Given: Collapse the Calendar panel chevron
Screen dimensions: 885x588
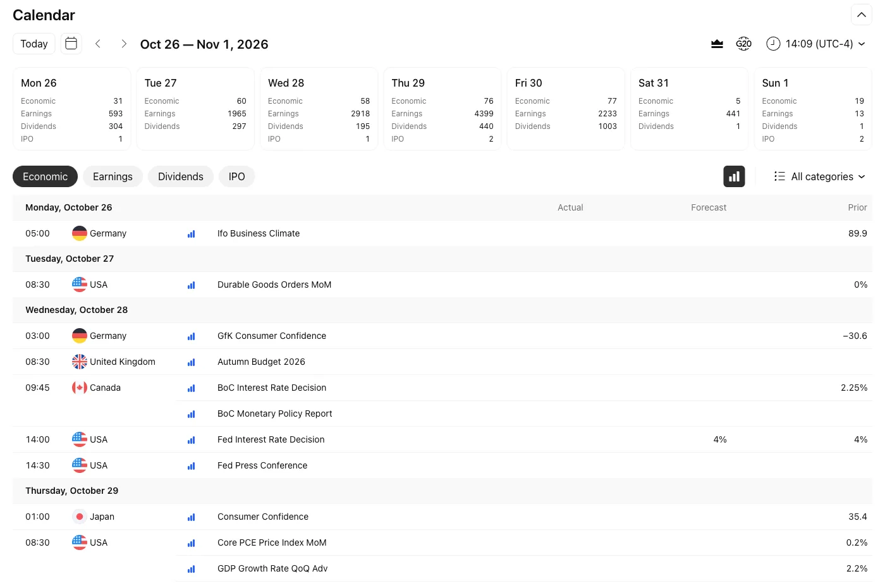Looking at the screenshot, I should coord(862,15).
